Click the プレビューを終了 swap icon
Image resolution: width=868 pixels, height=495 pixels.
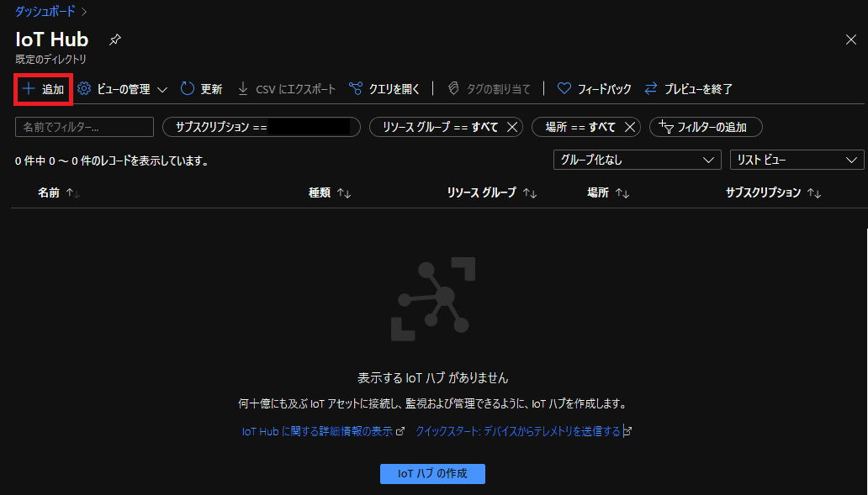click(651, 88)
